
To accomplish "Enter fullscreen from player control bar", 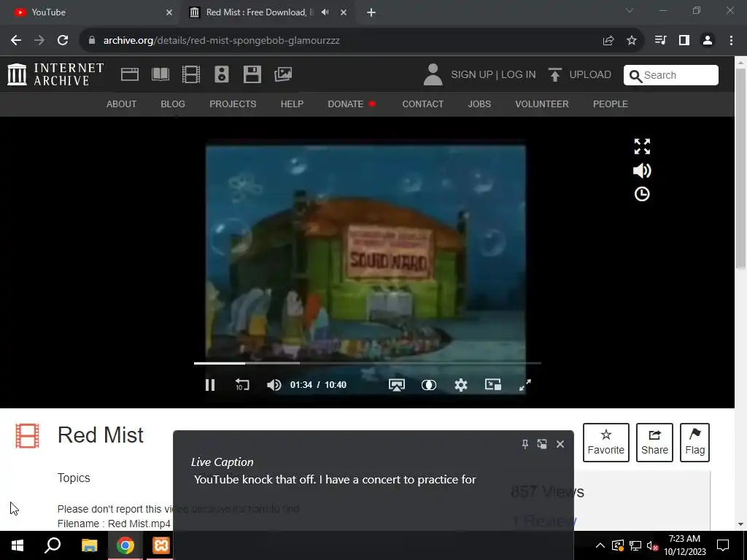I will tap(525, 385).
